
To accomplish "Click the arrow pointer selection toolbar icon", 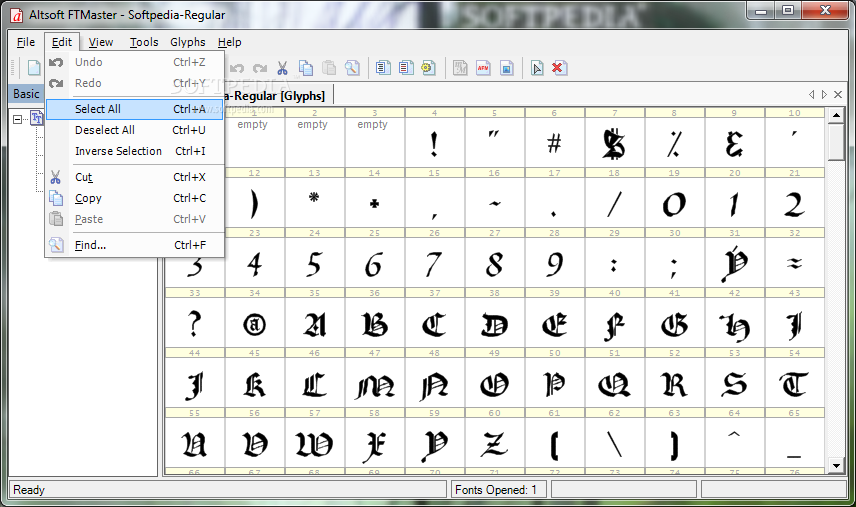I will pos(537,68).
